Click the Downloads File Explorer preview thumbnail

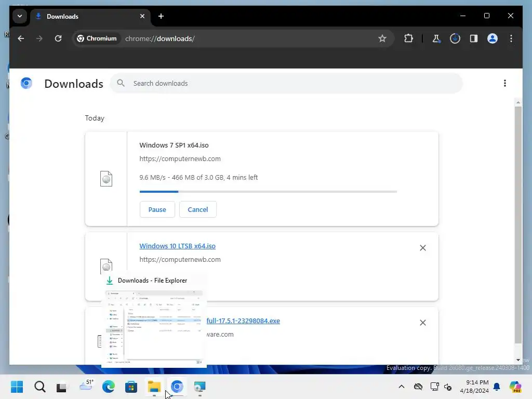(x=154, y=327)
